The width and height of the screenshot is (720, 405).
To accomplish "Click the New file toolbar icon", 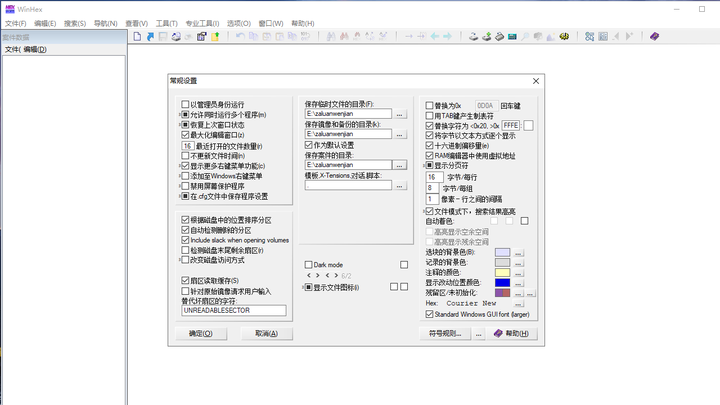I will 137,36.
